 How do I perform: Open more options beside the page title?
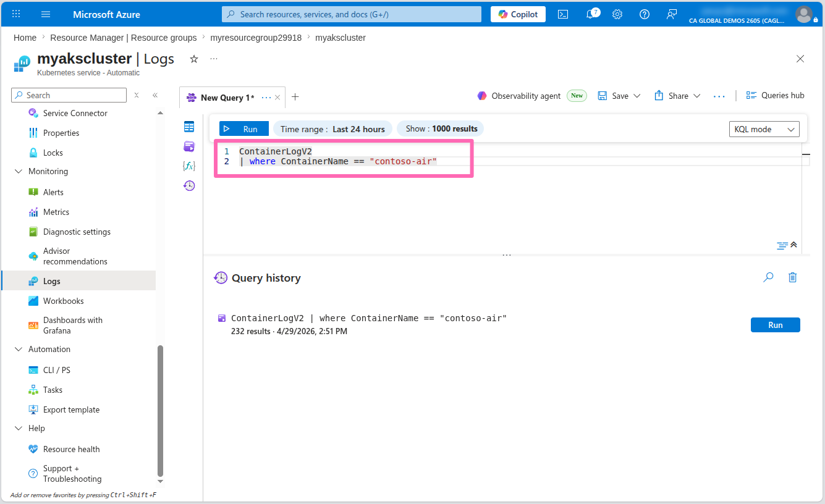214,59
